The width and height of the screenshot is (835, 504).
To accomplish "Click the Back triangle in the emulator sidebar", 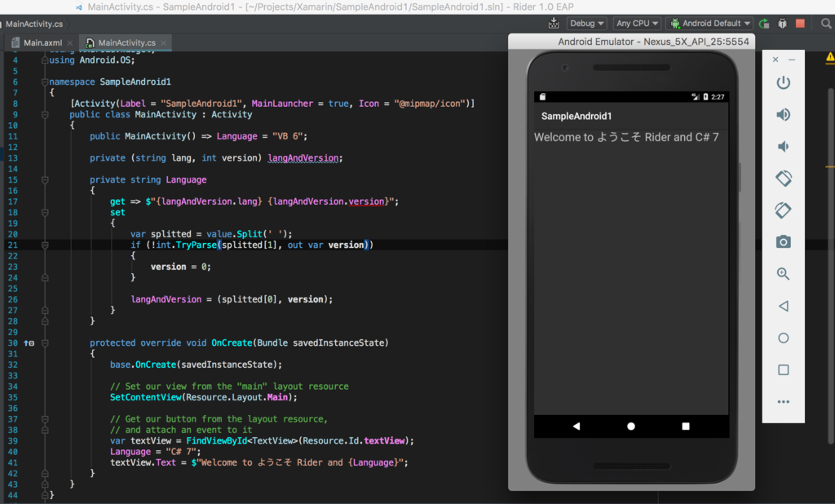I will [783, 306].
